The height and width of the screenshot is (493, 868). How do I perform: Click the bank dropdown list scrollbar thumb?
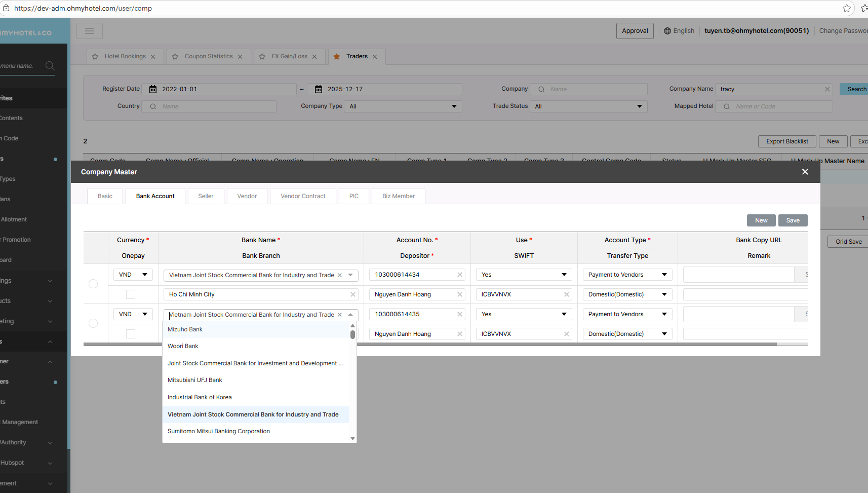pyautogui.click(x=352, y=334)
